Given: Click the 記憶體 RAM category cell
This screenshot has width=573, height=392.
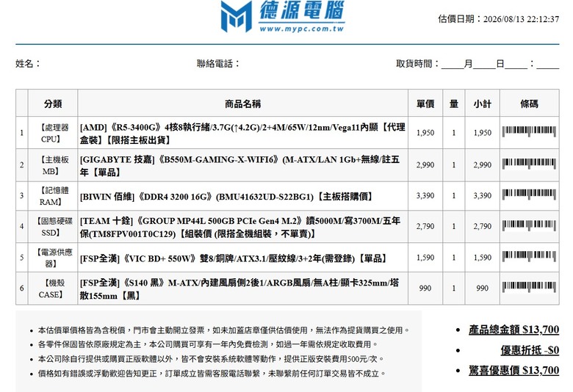Looking at the screenshot, I should coord(53,196).
